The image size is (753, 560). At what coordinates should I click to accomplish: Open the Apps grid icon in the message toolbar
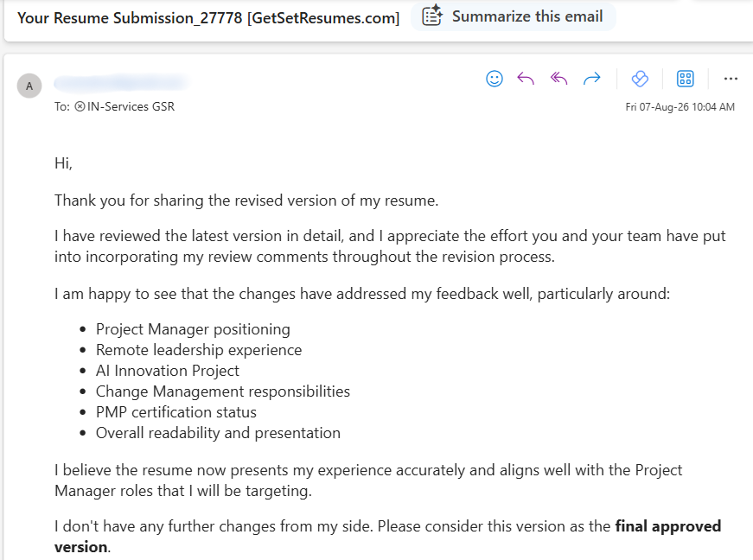pos(686,79)
